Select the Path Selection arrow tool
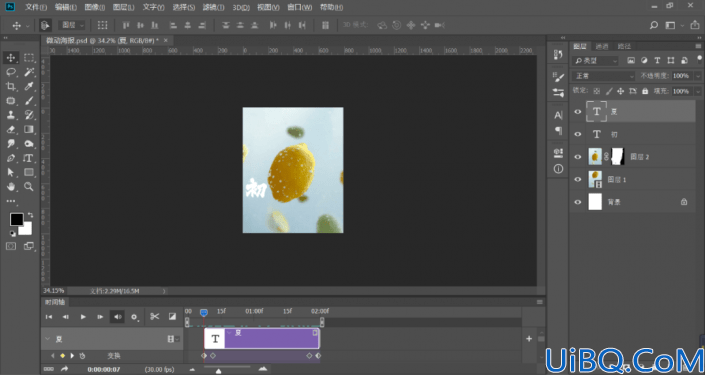The width and height of the screenshot is (705, 375). point(11,172)
